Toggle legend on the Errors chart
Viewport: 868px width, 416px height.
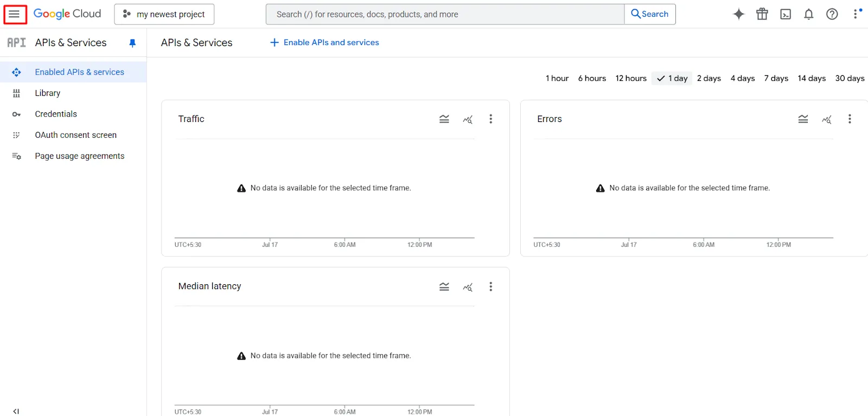click(x=803, y=119)
